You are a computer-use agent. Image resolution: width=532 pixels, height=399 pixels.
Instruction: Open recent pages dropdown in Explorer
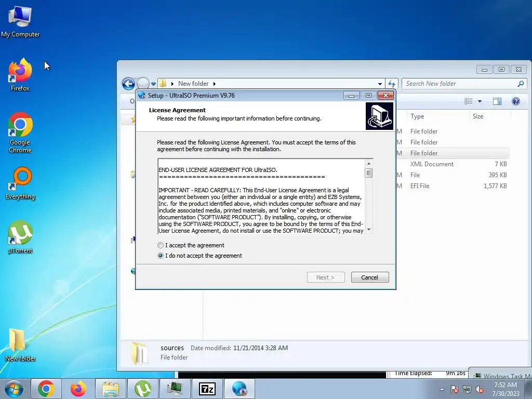coord(153,84)
